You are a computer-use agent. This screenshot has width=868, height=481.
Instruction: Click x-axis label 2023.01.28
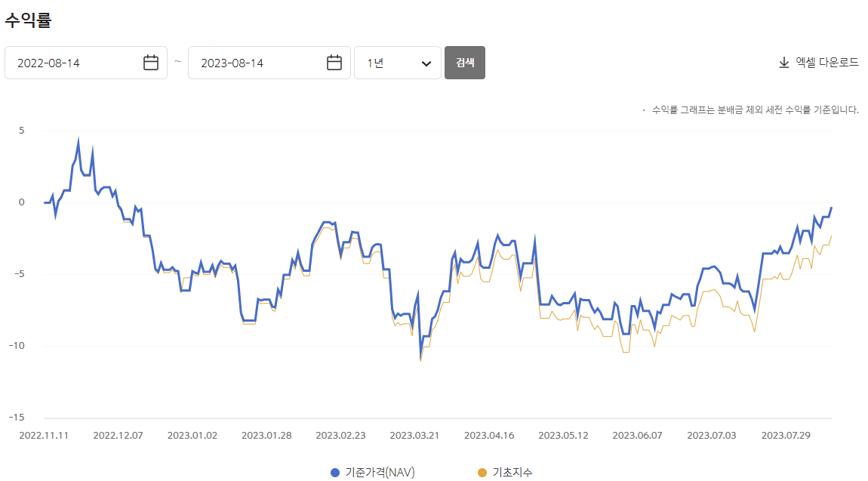(266, 435)
